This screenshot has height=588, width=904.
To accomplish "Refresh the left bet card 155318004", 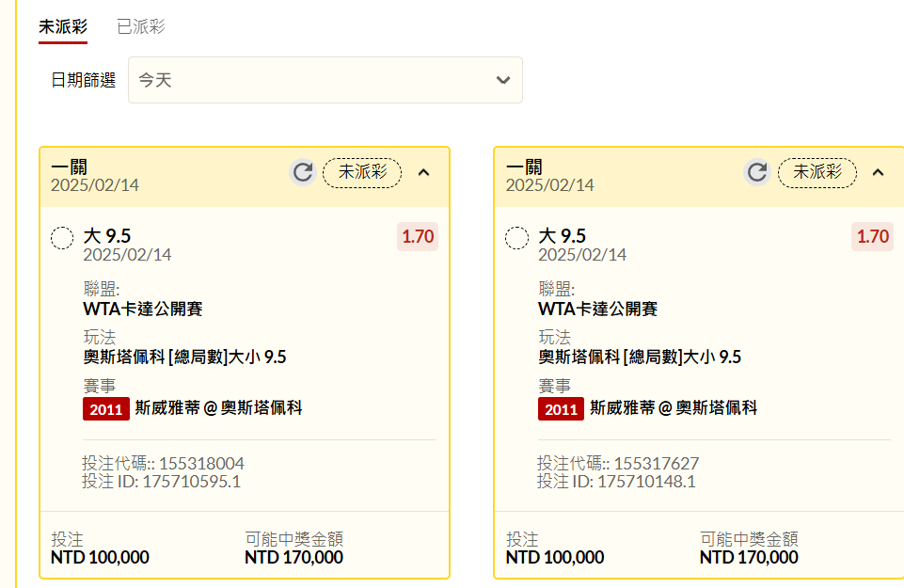I will click(x=303, y=172).
